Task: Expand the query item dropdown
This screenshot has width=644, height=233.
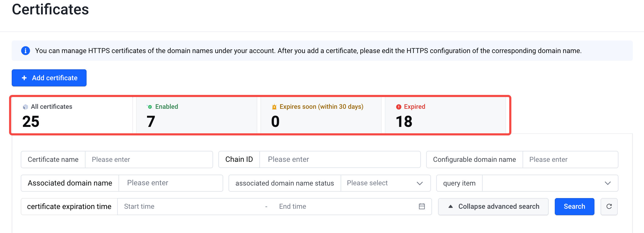Action: tap(550, 183)
